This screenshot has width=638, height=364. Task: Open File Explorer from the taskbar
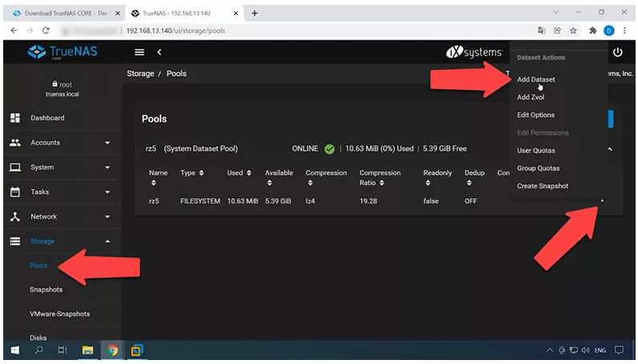click(87, 350)
